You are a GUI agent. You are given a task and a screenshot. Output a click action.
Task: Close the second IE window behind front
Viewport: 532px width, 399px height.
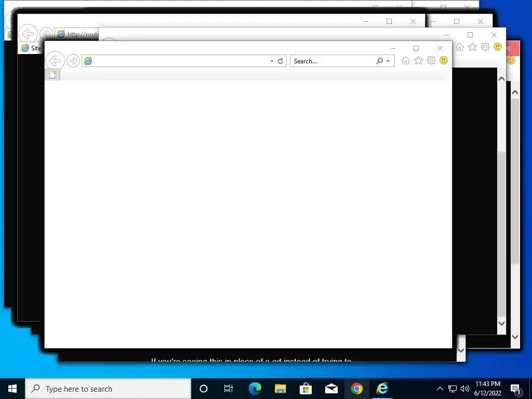pyautogui.click(x=494, y=35)
